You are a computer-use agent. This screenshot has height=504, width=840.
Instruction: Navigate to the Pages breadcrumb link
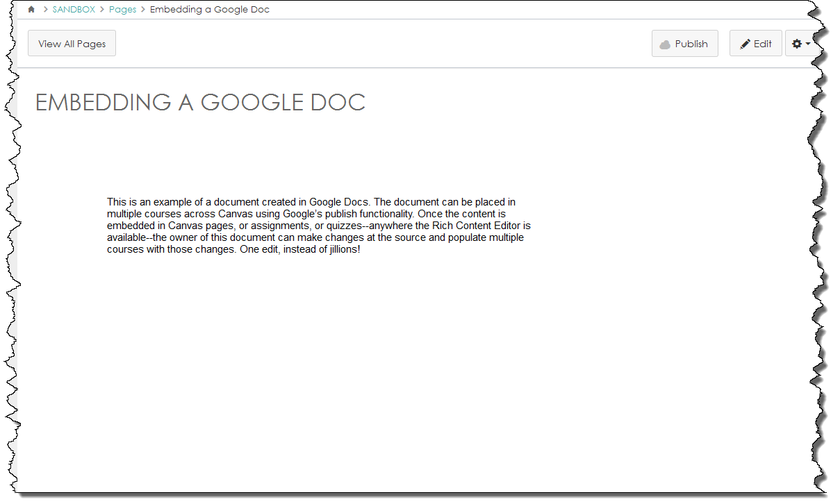pos(122,9)
